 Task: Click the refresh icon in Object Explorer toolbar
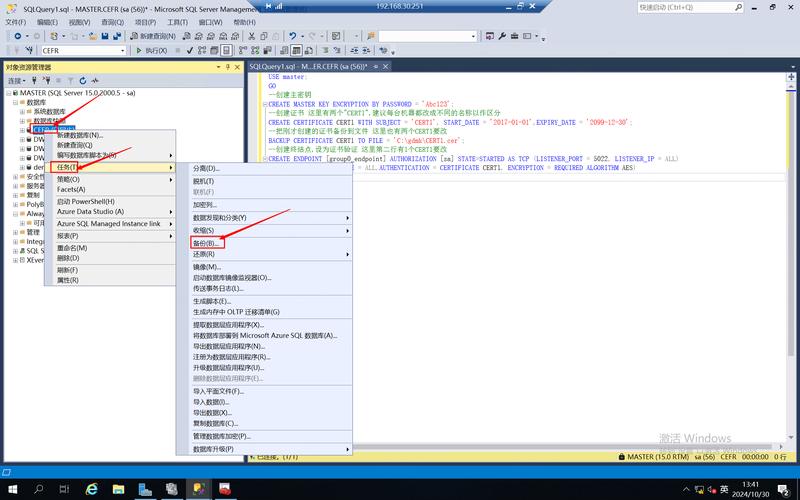[83, 80]
